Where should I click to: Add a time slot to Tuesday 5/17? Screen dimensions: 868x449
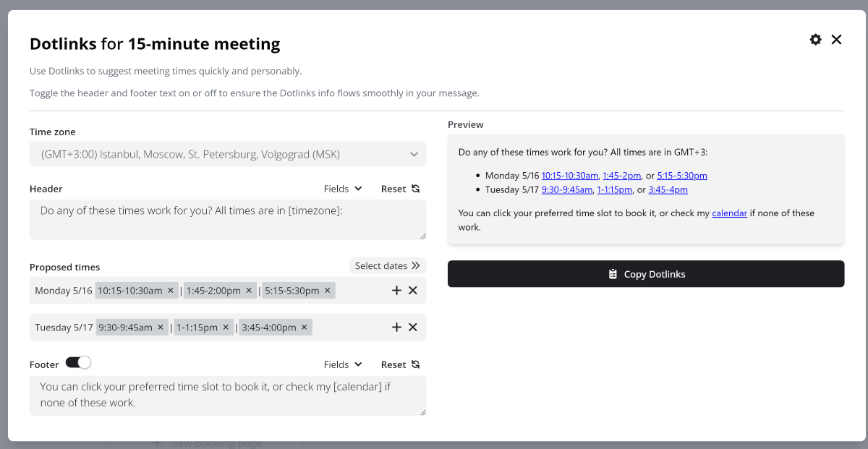click(x=396, y=328)
